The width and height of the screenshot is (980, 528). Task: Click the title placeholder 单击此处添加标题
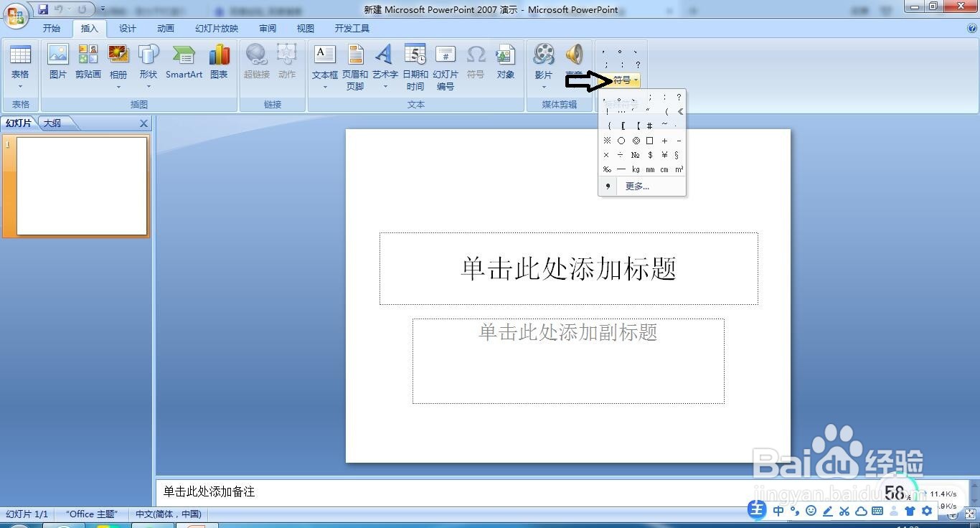tap(569, 268)
